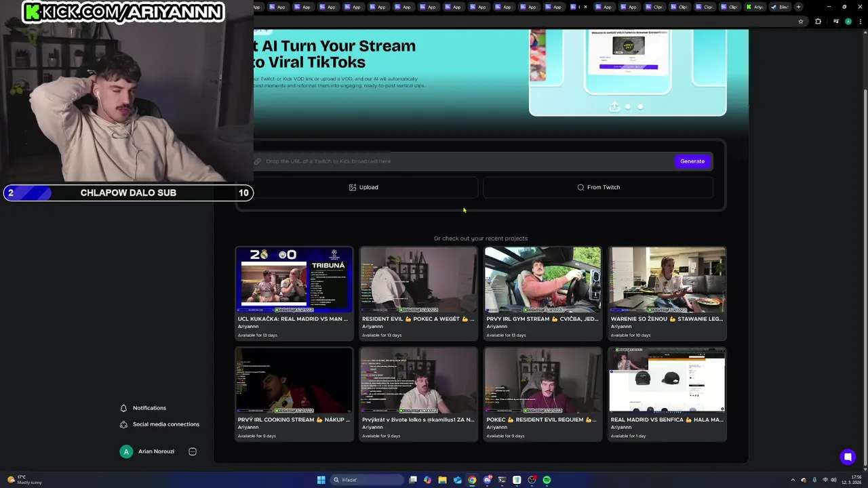Open the Chrome profile avatar
The width and height of the screenshot is (868, 488).
(x=848, y=21)
